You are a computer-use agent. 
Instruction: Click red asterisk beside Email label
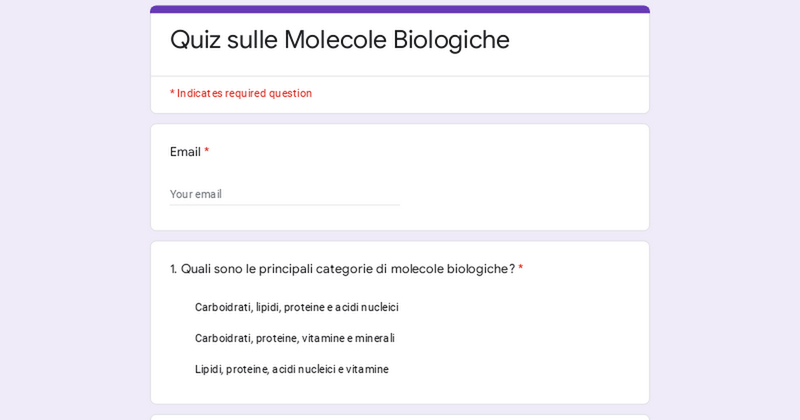(x=207, y=151)
